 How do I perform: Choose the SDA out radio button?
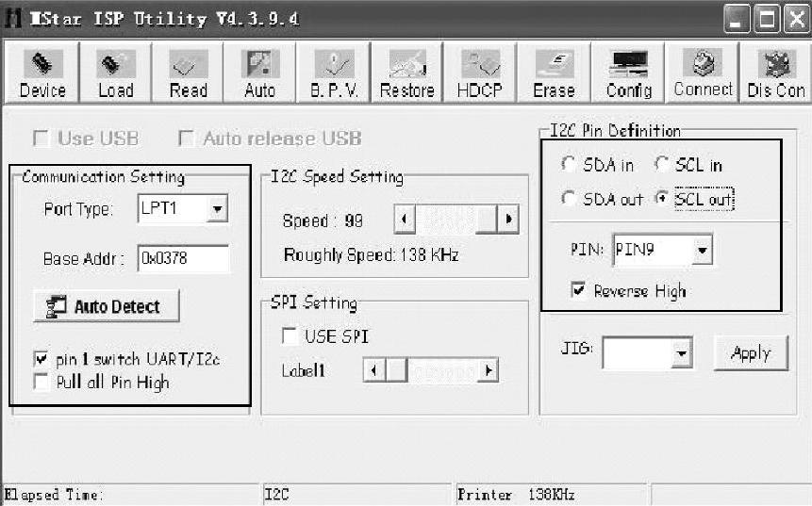569,198
